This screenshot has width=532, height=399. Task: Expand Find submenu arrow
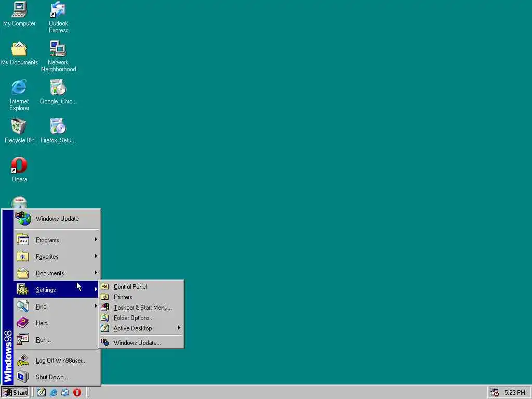pos(96,306)
